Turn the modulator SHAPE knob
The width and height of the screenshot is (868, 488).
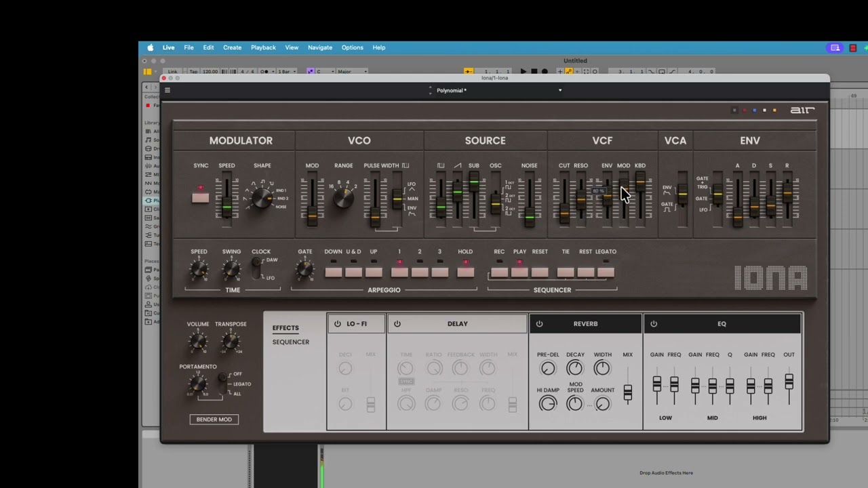(261, 197)
